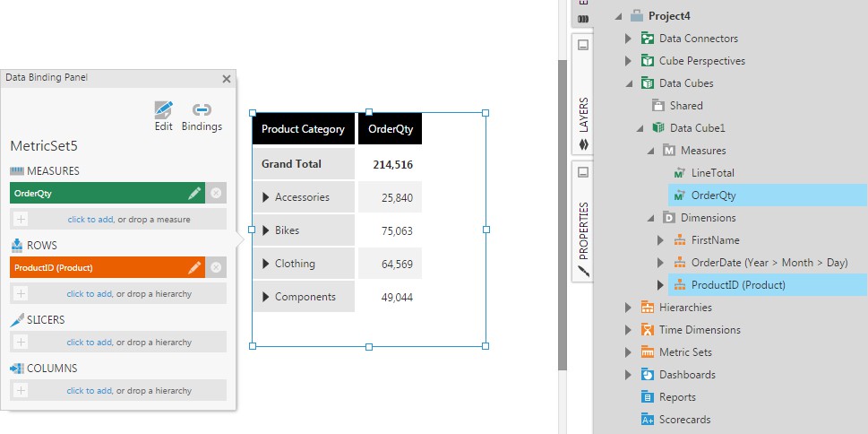The height and width of the screenshot is (434, 868).
Task: Select the Grand Total row label
Action: 291,164
